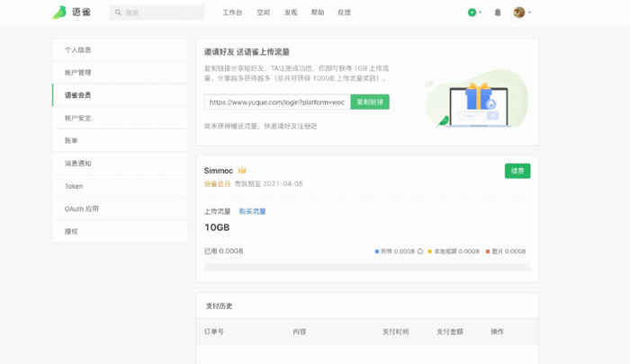The width and height of the screenshot is (630, 364).
Task: Click 已用 0.00GB usage text
Action: click(224, 252)
